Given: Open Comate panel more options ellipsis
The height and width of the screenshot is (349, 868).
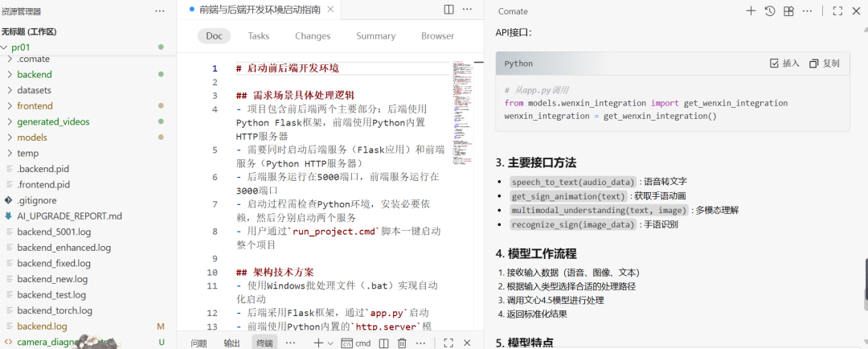Looking at the screenshot, I should coord(807,11).
